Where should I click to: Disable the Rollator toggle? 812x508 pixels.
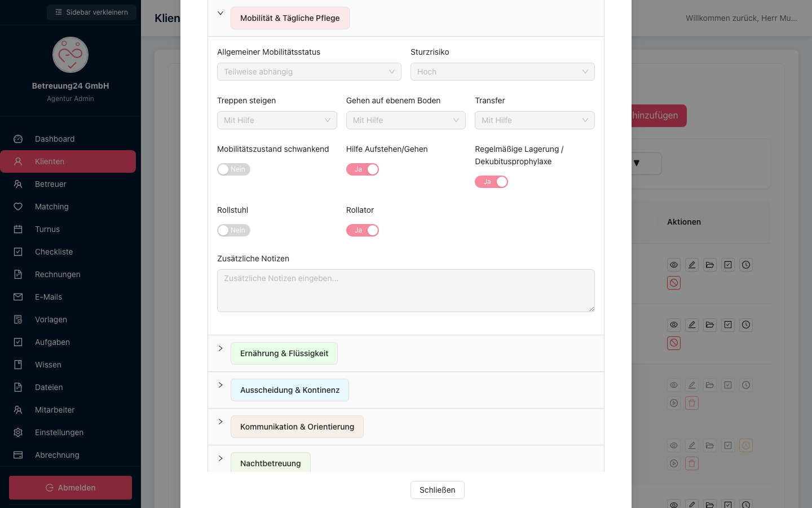(x=363, y=230)
